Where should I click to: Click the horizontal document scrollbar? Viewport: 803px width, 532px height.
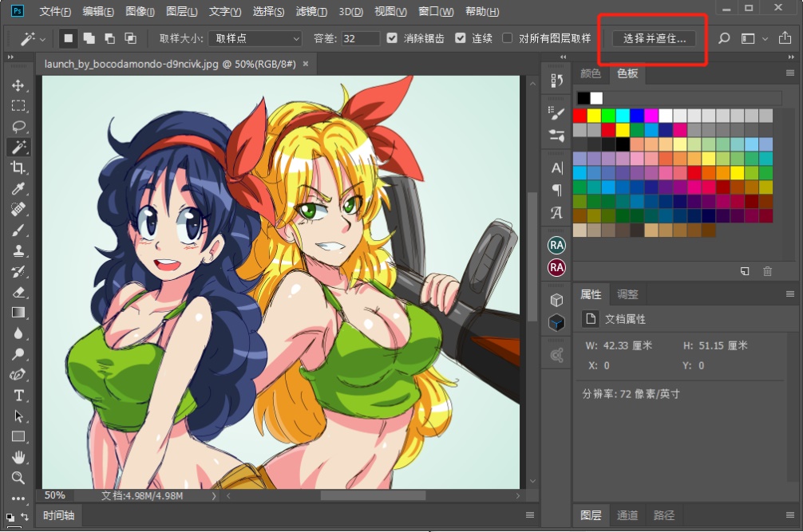pos(373,495)
